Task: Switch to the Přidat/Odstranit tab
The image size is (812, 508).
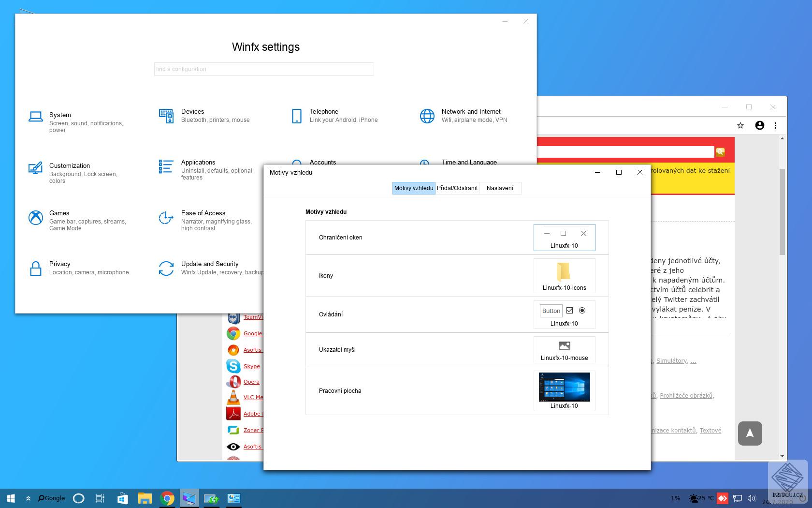Action: coord(457,188)
